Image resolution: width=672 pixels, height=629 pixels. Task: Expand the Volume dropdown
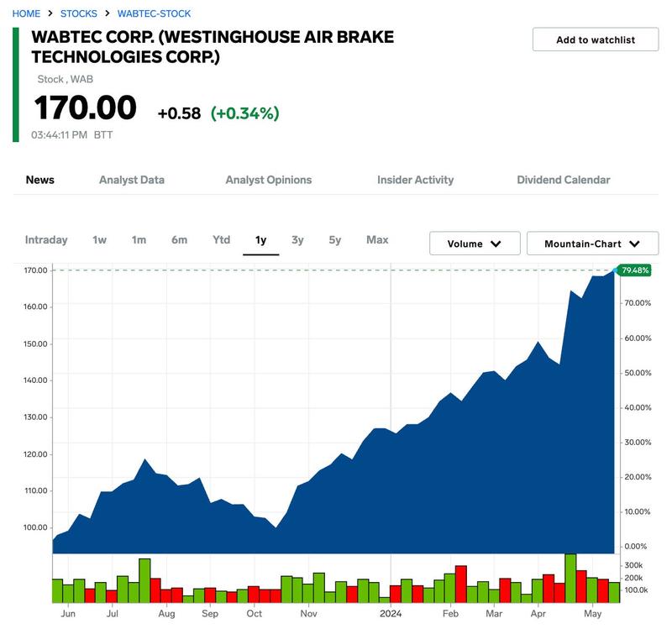[x=475, y=244]
